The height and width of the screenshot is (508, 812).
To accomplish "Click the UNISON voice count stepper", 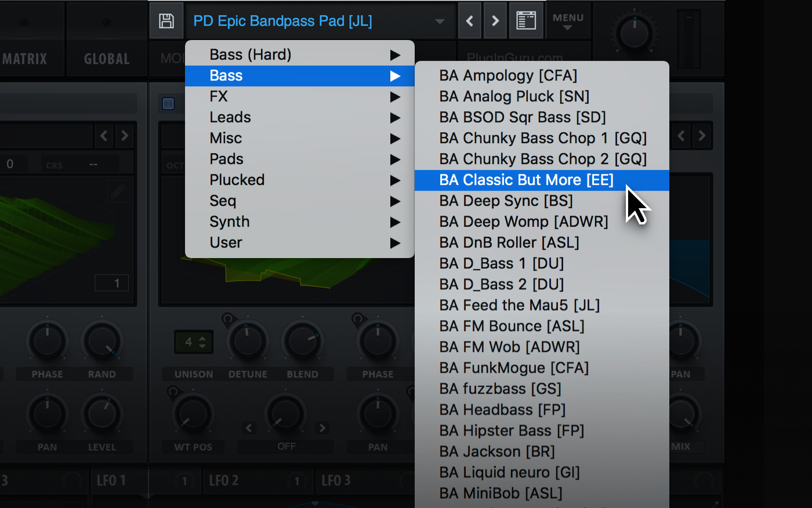I will [x=194, y=342].
